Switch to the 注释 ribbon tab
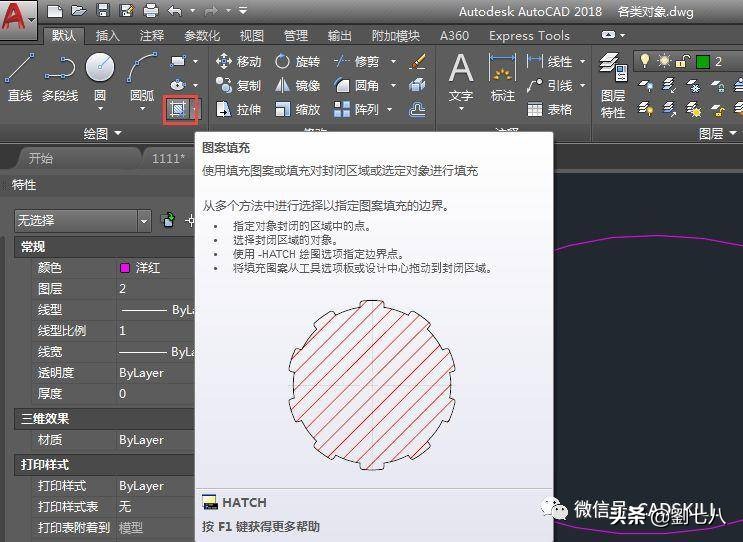The width and height of the screenshot is (743, 542). point(152,36)
